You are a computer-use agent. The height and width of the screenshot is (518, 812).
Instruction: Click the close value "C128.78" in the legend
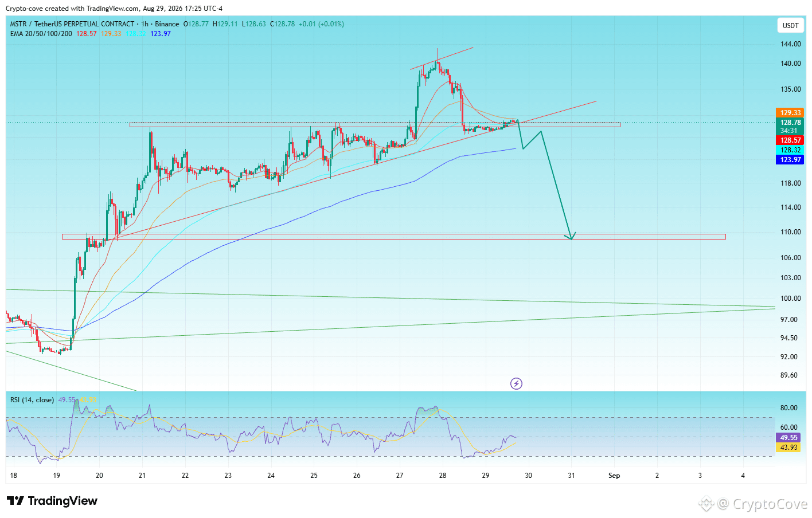pos(283,24)
